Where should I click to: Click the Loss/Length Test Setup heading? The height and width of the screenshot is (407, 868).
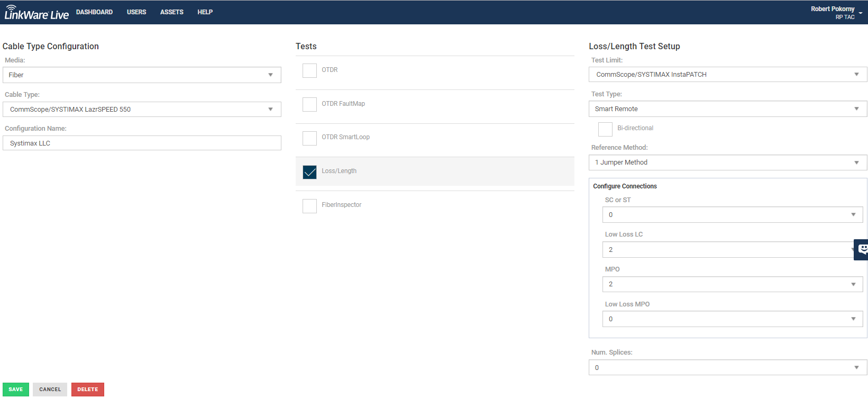click(634, 46)
